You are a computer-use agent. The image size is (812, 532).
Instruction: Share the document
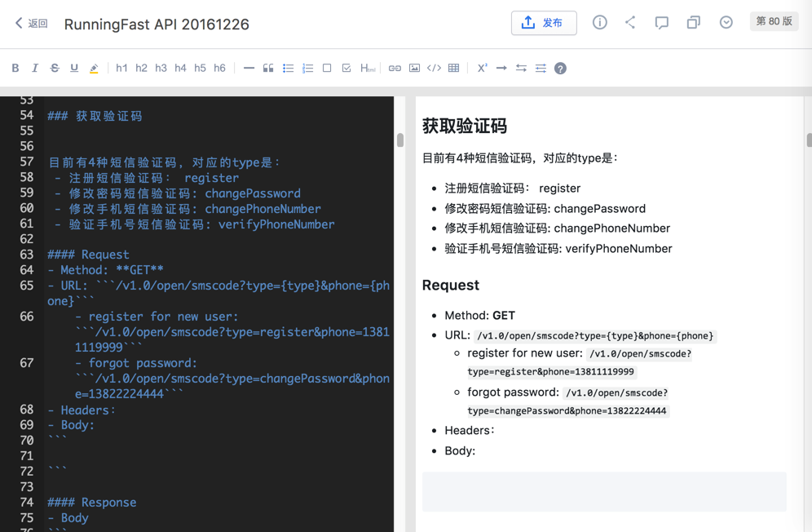(630, 22)
